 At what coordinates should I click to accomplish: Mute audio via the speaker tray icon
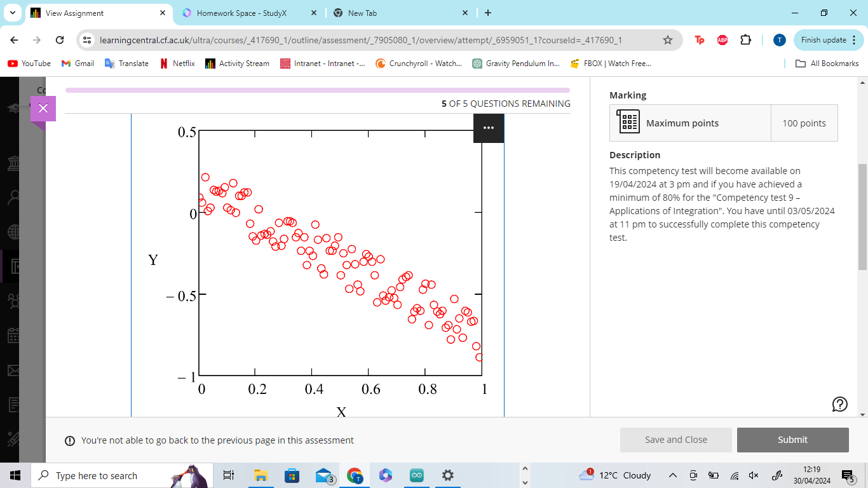pos(753,475)
